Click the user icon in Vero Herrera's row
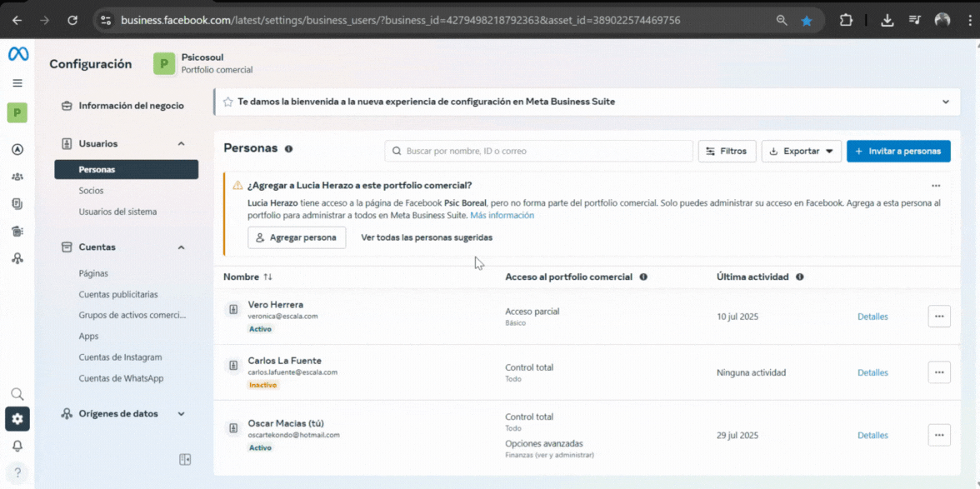 coord(233,309)
